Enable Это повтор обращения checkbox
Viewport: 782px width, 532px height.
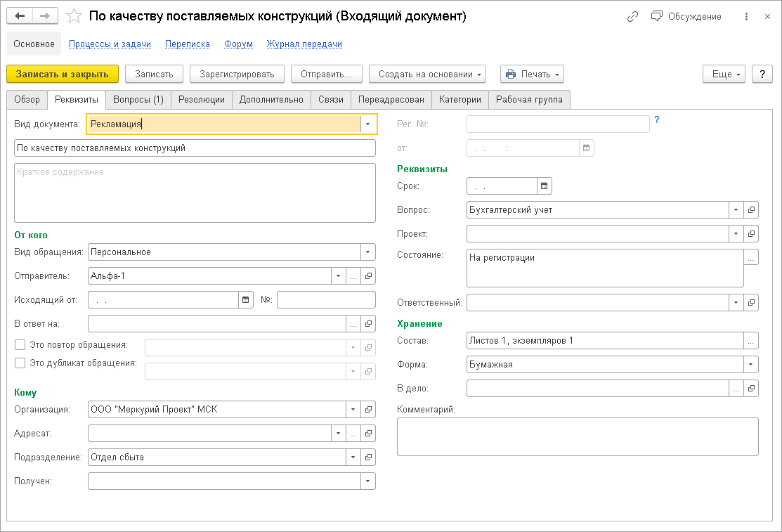20,345
